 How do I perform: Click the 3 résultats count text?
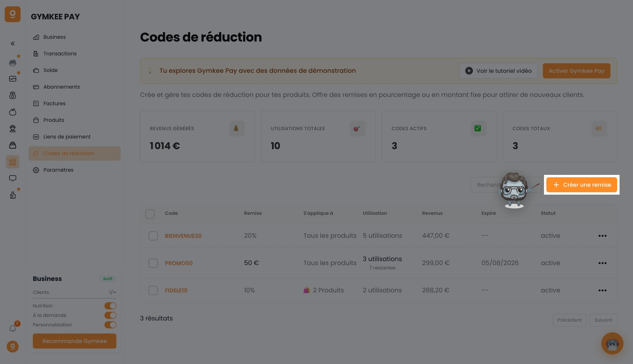point(156,318)
